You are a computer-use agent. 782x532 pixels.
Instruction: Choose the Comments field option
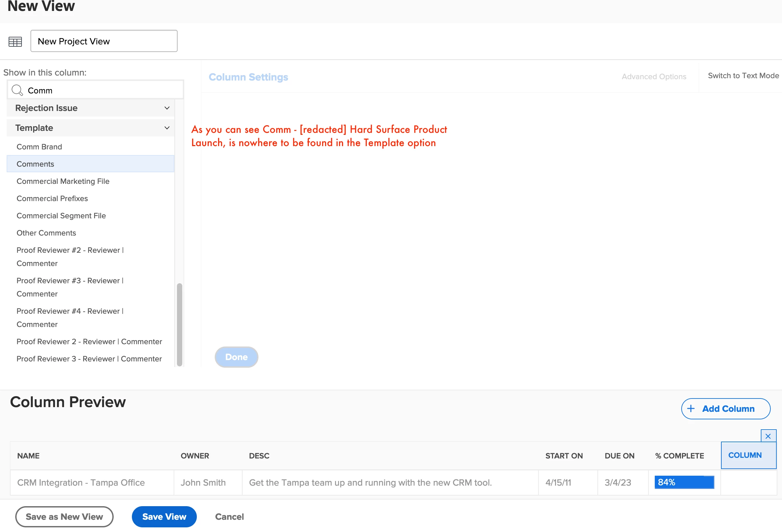coord(35,164)
